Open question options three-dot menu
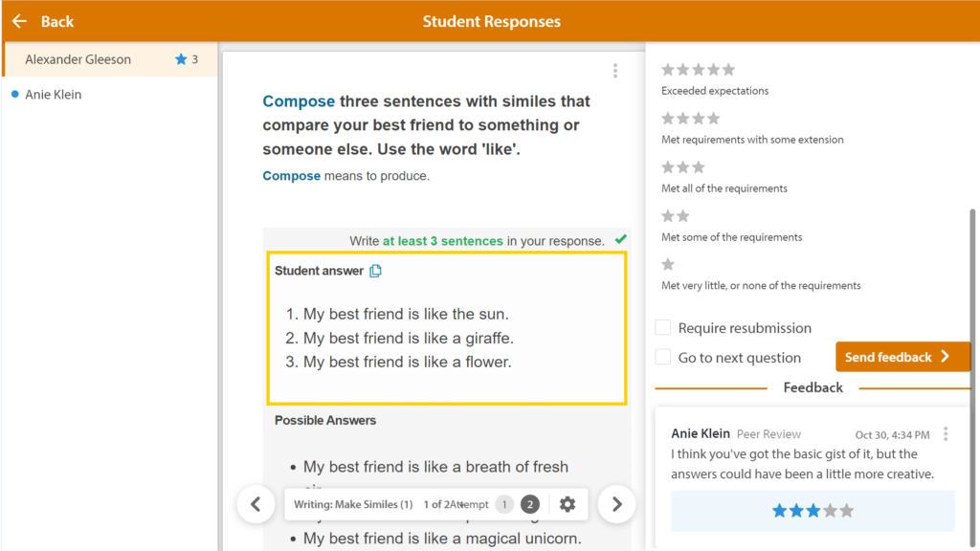 tap(615, 71)
